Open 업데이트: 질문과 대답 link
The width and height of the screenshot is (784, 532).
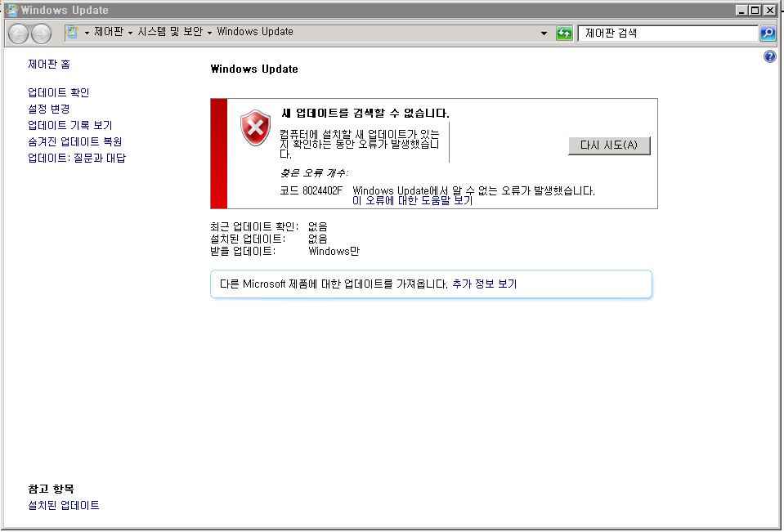(x=77, y=158)
